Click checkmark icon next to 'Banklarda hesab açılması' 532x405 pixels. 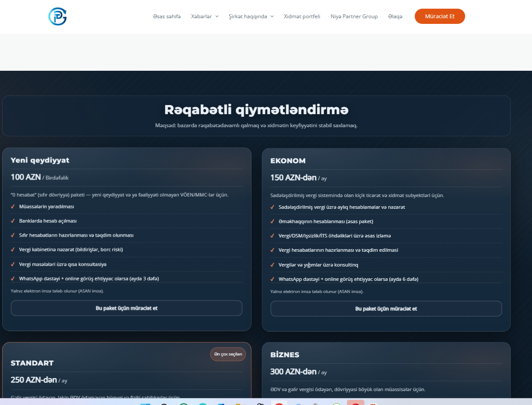point(13,221)
